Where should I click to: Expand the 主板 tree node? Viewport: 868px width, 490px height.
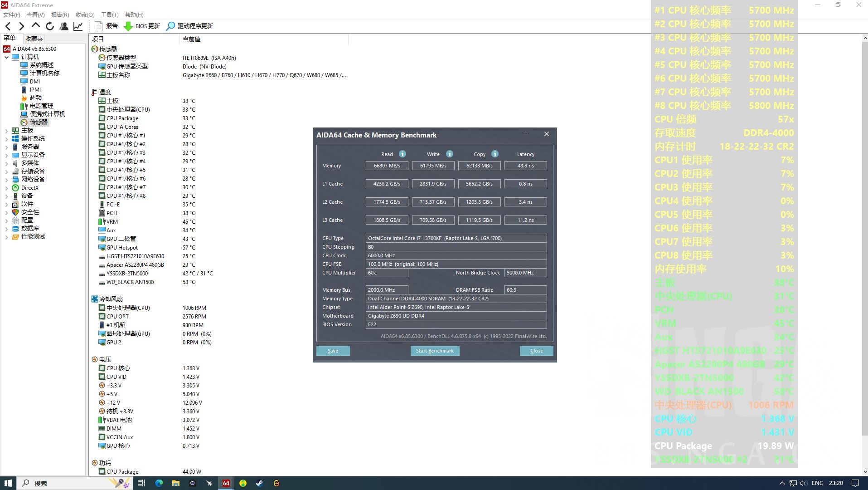point(6,131)
